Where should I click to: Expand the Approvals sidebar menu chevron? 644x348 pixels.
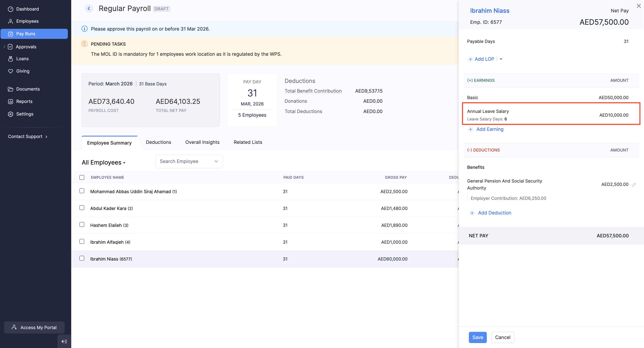(x=4, y=47)
